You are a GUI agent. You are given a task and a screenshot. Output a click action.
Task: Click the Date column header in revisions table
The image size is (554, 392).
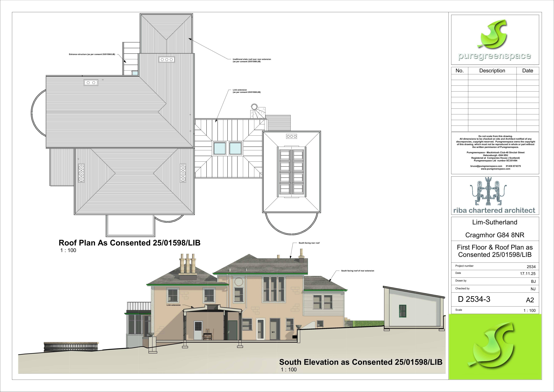527,71
